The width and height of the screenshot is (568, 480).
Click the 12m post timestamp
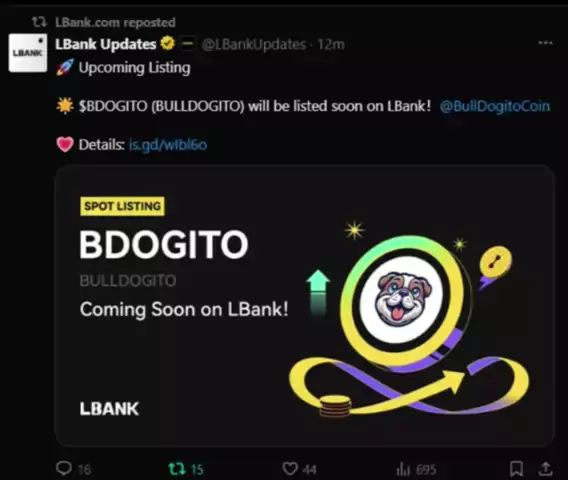point(331,44)
